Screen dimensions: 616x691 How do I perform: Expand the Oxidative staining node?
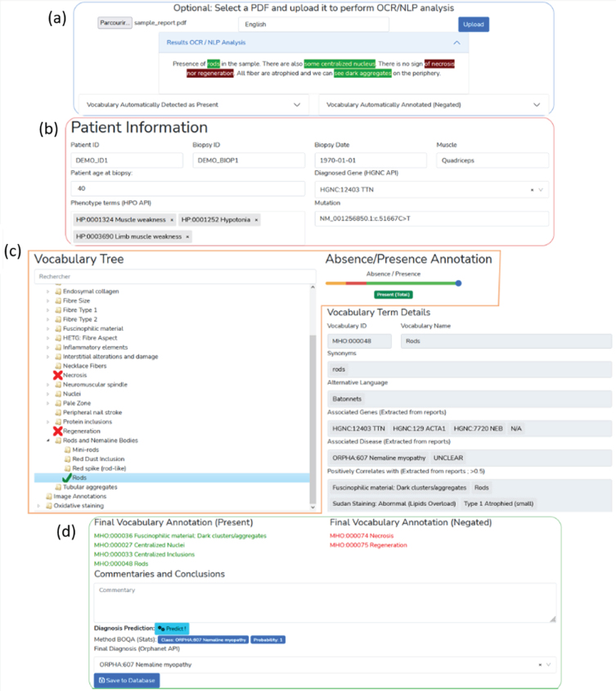pos(38,506)
